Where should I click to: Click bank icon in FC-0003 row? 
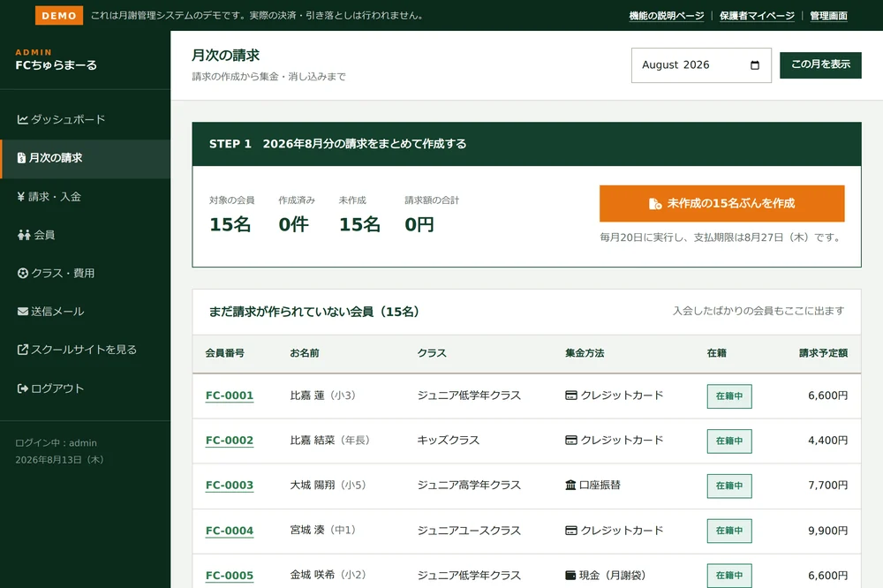click(x=570, y=485)
